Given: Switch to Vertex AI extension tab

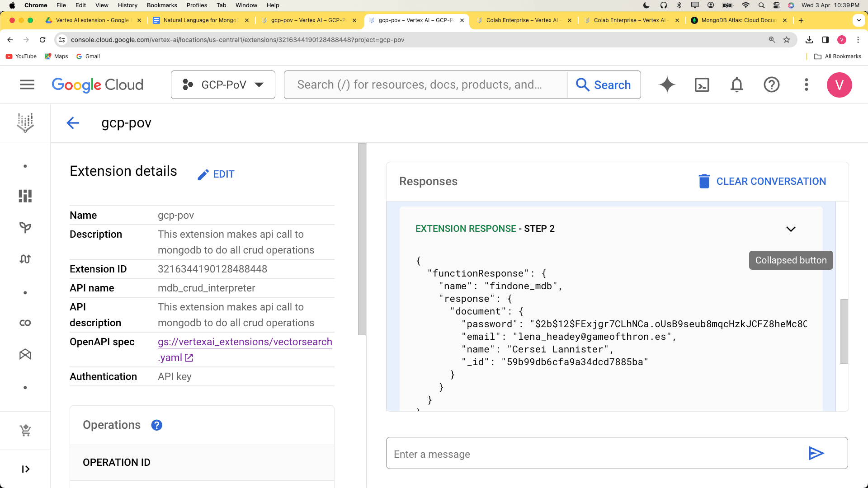Looking at the screenshot, I should (x=93, y=20).
